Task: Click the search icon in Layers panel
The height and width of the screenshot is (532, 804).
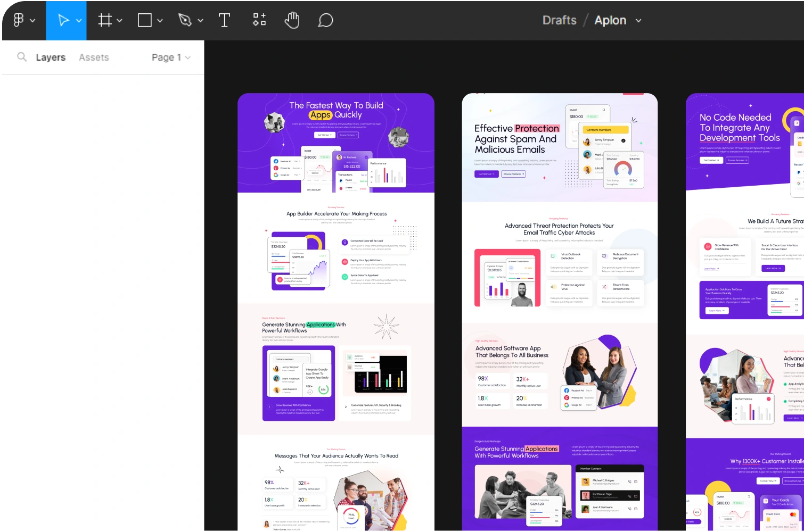Action: pos(21,57)
